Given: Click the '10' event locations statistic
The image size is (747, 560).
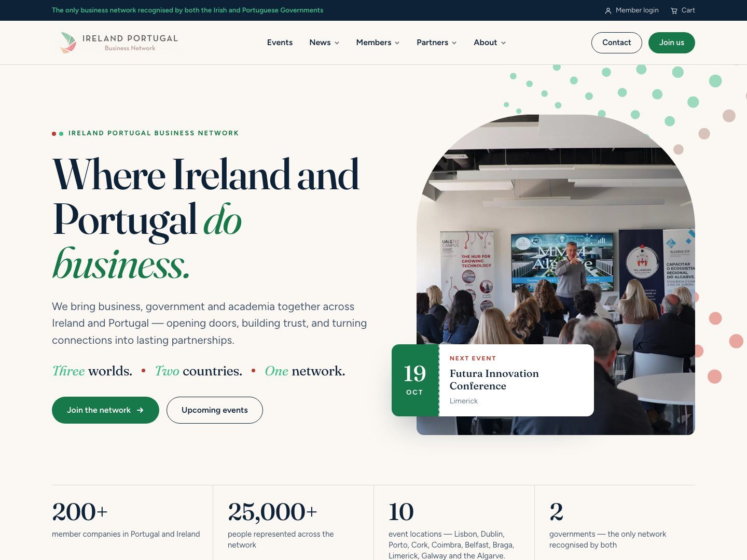Looking at the screenshot, I should coord(401,512).
